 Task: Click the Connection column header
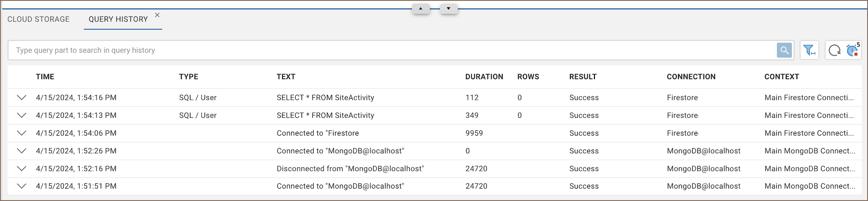691,77
